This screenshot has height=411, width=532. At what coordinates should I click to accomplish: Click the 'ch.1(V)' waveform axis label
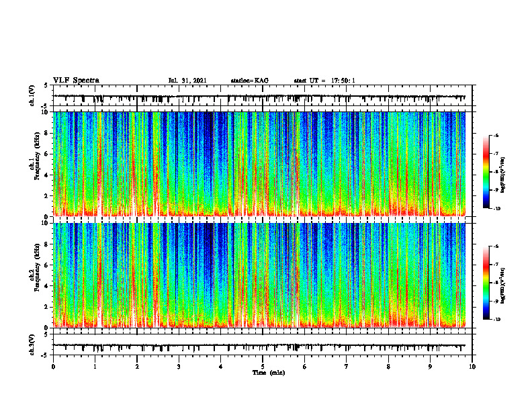click(x=32, y=95)
